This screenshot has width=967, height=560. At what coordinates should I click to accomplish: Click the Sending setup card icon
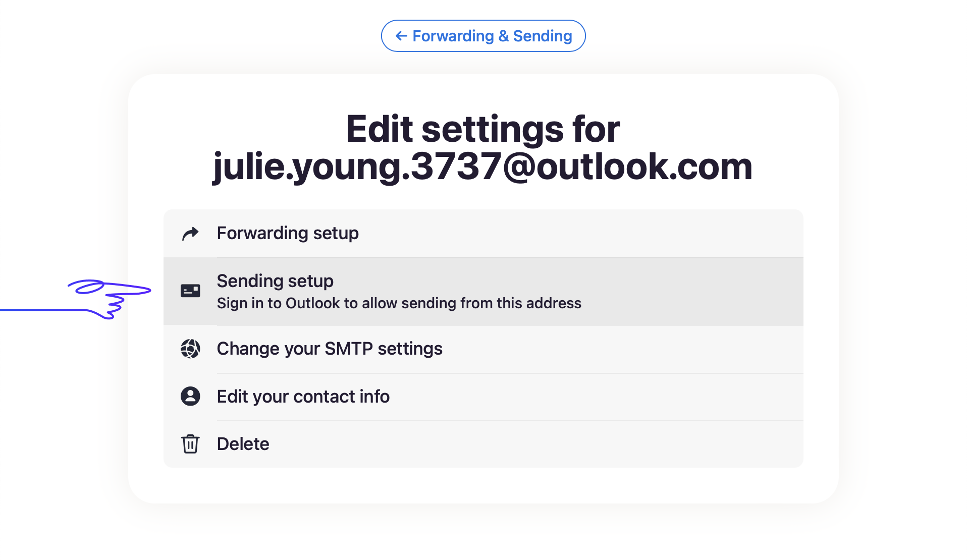[x=190, y=291]
